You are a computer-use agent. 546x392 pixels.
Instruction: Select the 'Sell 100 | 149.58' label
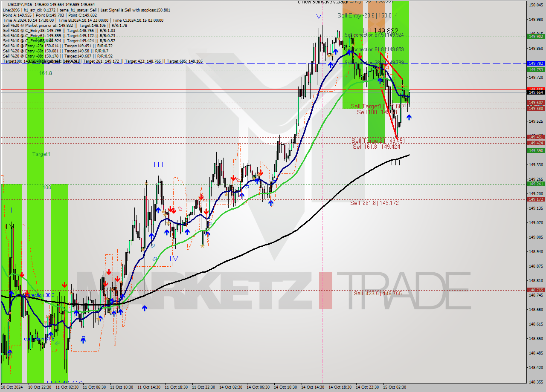(377, 112)
